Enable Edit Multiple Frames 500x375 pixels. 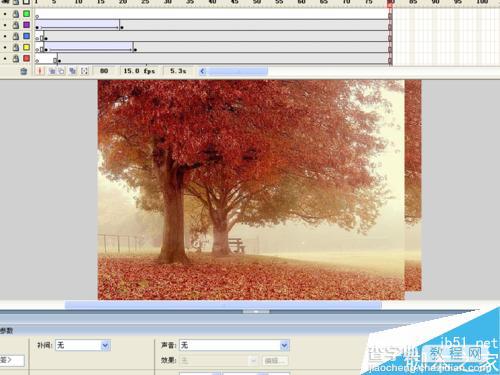click(72, 71)
